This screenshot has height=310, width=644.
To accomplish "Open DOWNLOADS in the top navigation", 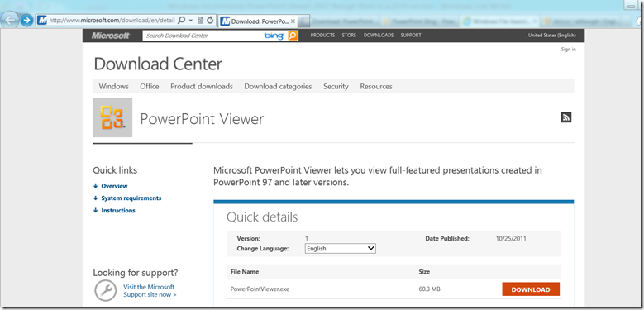I will coord(379,36).
